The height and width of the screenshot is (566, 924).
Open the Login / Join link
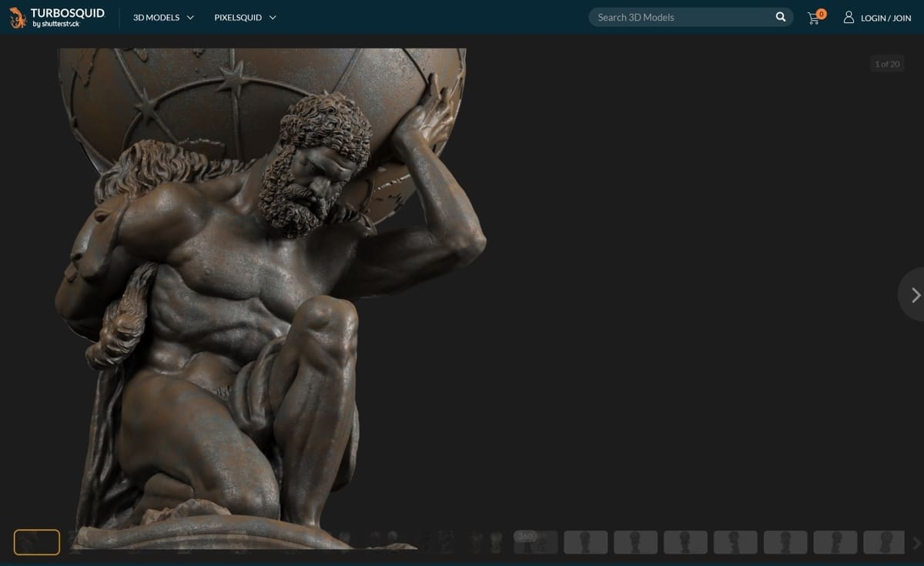(877, 17)
